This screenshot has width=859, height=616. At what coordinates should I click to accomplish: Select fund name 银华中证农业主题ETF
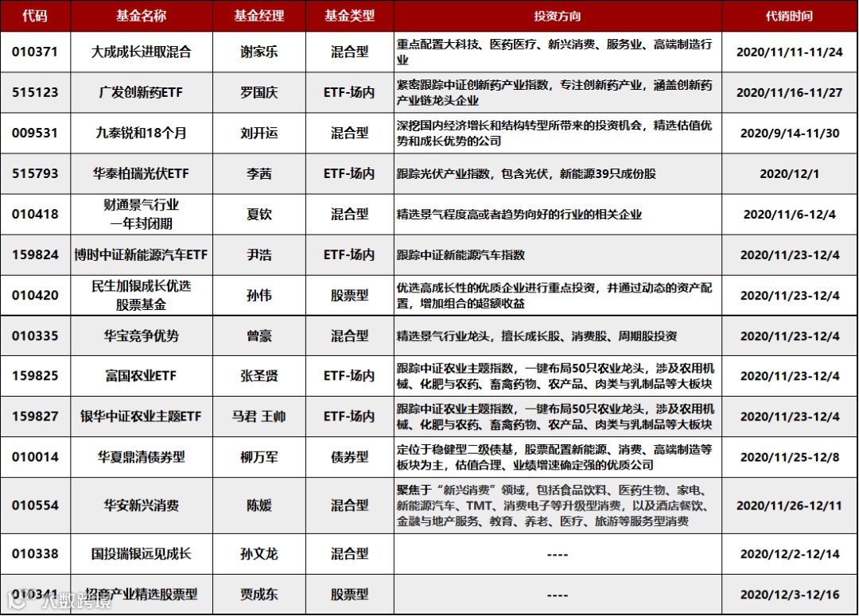[x=142, y=416]
